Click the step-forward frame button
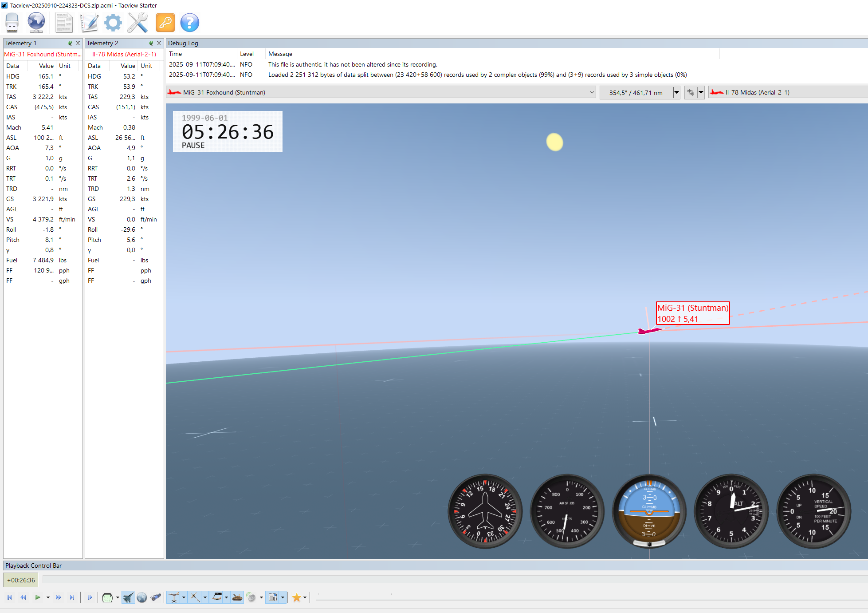Viewport: 868px width, 613px height. 90,597
